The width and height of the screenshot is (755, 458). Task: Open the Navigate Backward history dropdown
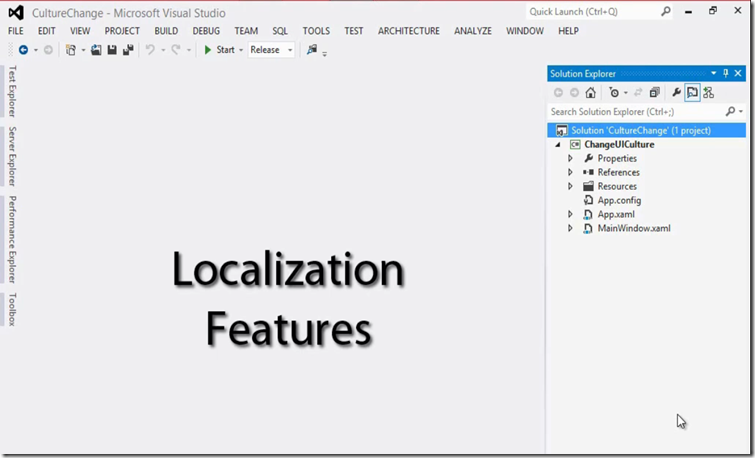coord(36,50)
